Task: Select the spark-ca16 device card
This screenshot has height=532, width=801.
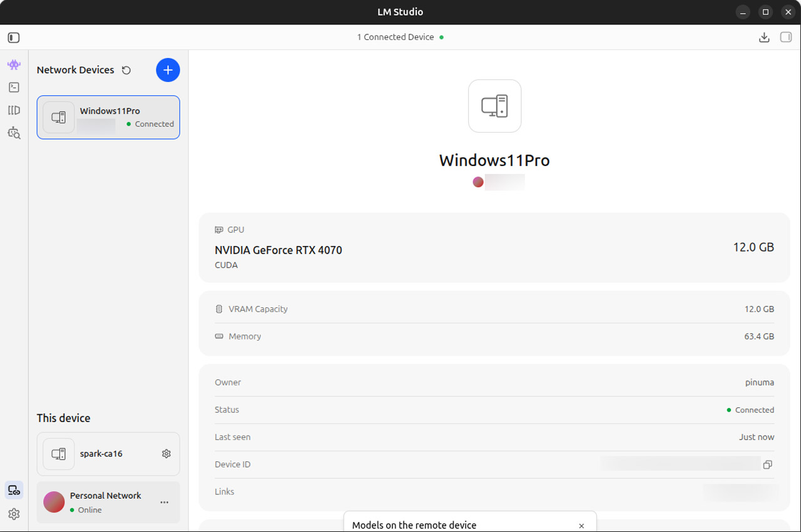Action: tap(108, 454)
